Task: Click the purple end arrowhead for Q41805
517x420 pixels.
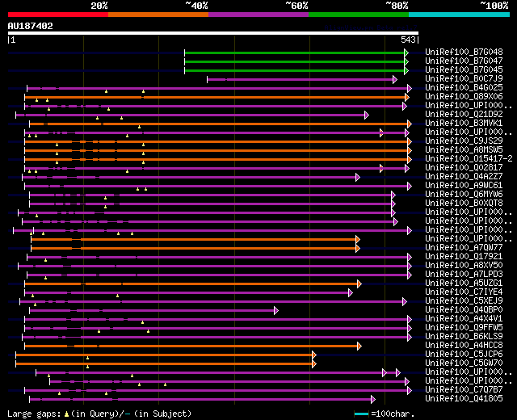Action: click(373, 400)
